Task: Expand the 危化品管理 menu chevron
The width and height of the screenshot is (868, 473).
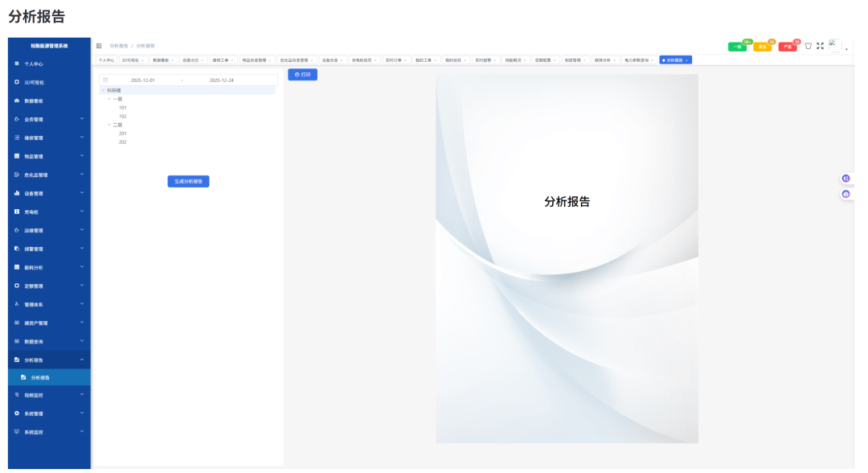Action: (82, 175)
